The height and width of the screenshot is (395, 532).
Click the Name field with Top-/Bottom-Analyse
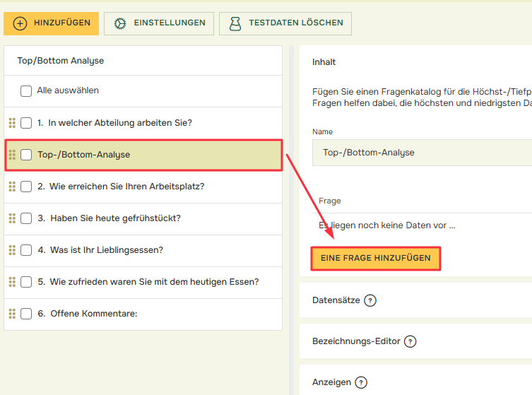[420, 153]
